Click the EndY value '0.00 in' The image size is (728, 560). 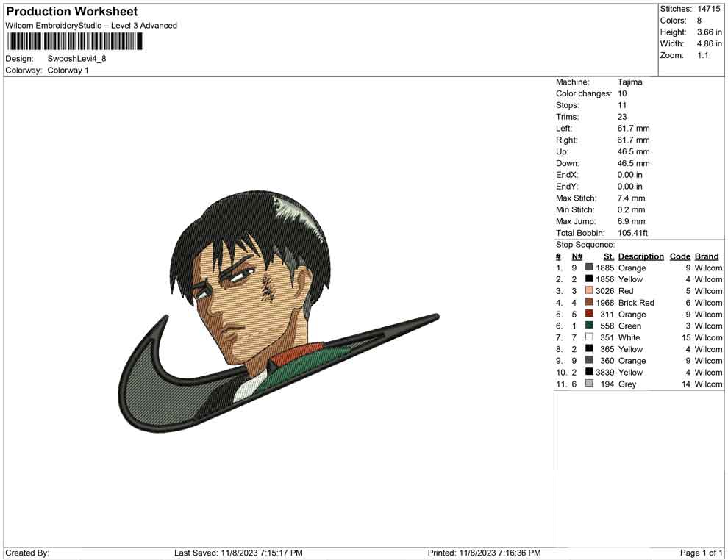630,187
